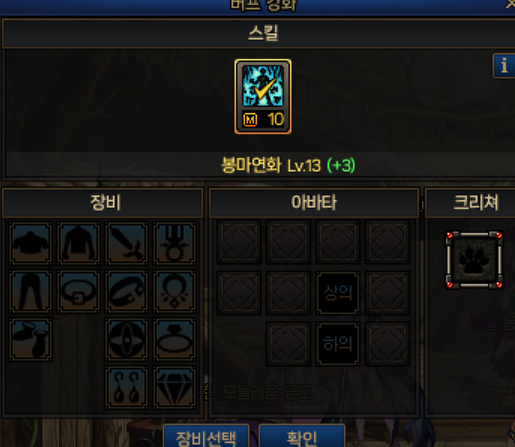
Task: Select the necklace equipment slot
Action: point(174,292)
